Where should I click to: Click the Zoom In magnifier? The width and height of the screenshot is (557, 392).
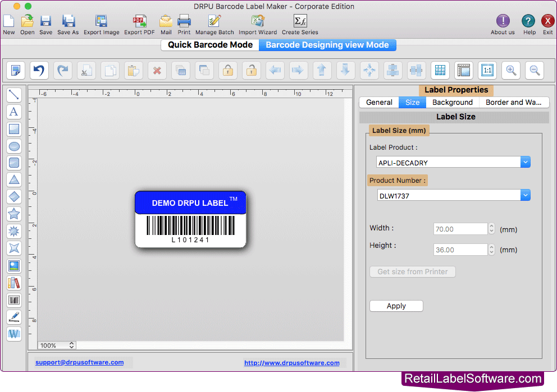click(511, 70)
